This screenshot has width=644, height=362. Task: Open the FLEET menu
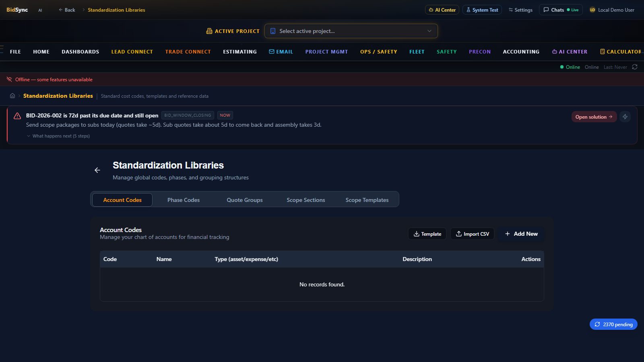[x=417, y=51]
